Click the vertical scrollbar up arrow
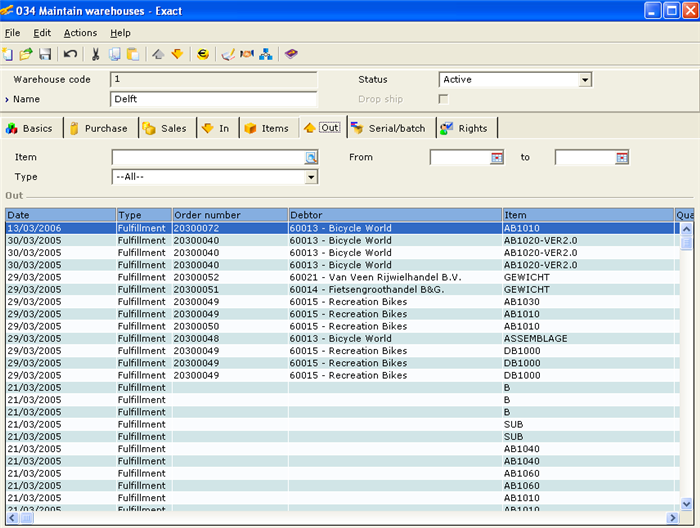 point(686,229)
